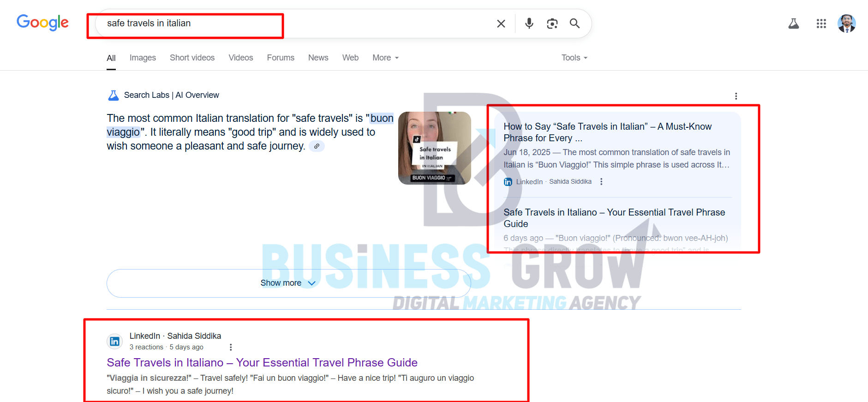This screenshot has width=868, height=402.
Task: Submit query with magnifying glass icon
Action: (x=575, y=23)
